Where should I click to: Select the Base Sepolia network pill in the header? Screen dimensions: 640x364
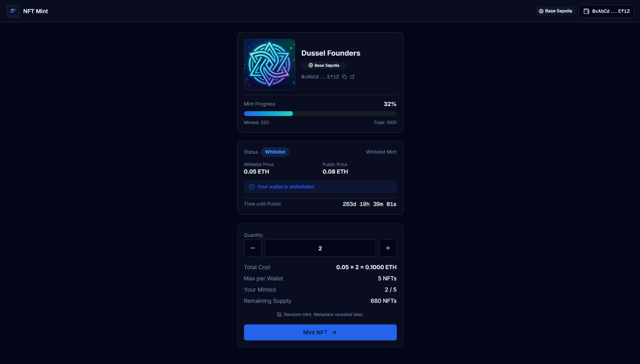click(x=555, y=11)
